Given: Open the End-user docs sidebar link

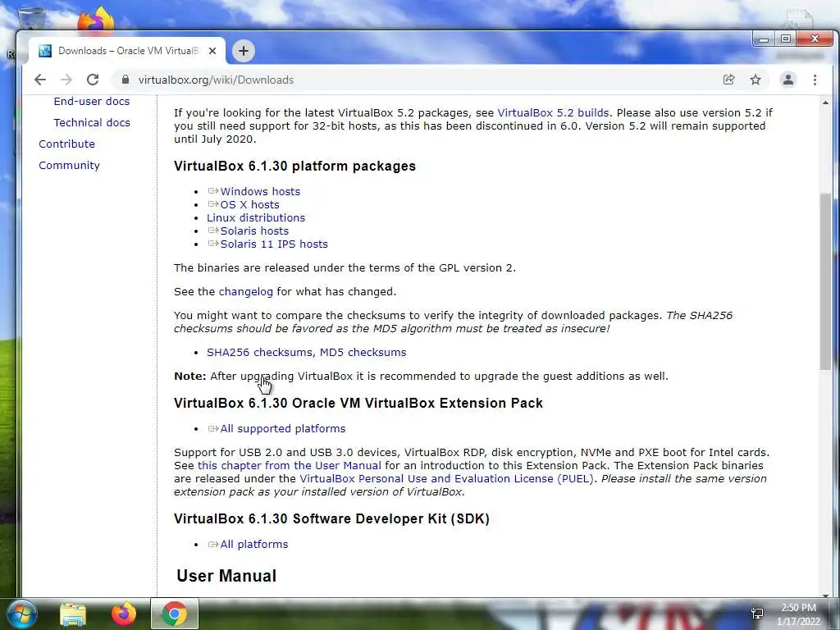Looking at the screenshot, I should [x=92, y=101].
